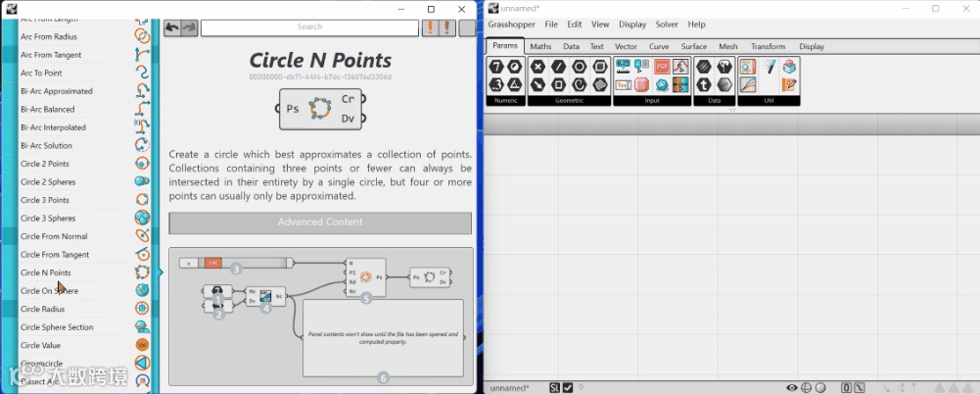Open the Help menu
The width and height of the screenshot is (980, 394).
(x=696, y=25)
